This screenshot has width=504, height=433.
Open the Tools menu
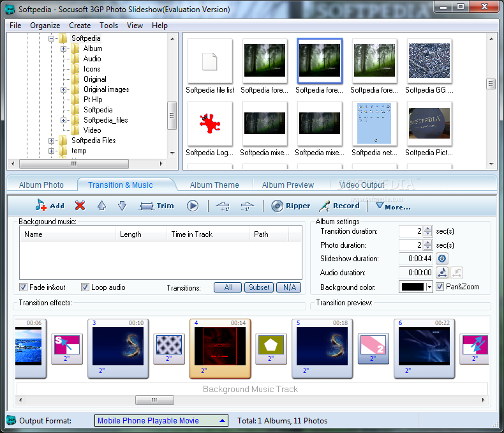108,26
